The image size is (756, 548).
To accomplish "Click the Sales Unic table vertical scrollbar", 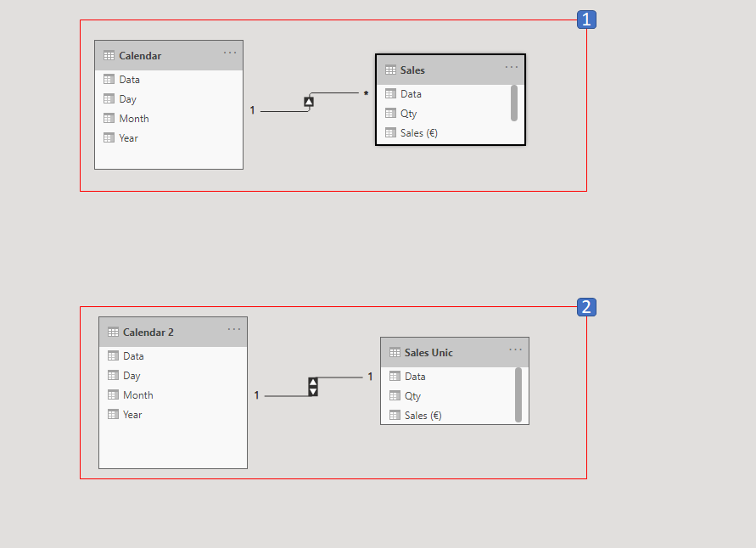I will [x=518, y=394].
